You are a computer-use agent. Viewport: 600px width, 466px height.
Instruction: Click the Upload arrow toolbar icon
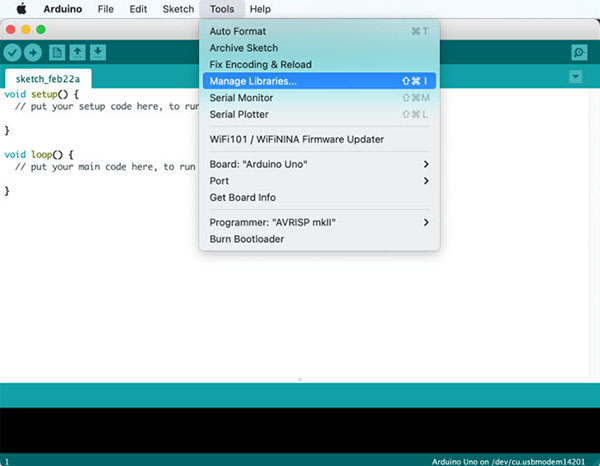point(33,52)
